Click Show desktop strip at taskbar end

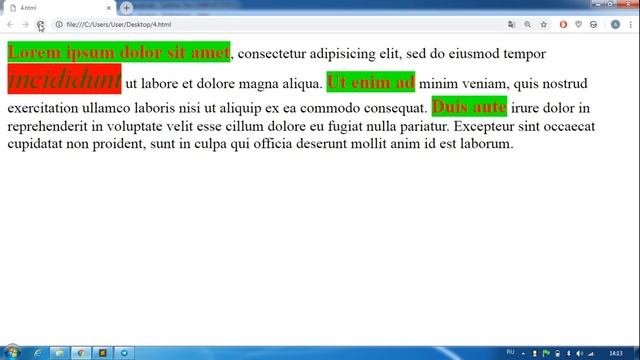[637, 353]
